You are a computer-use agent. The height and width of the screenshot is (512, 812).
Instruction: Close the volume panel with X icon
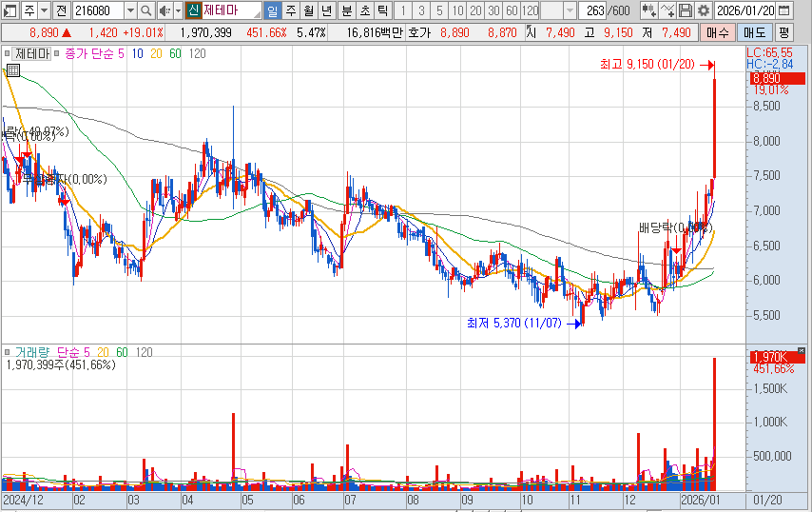[802, 351]
